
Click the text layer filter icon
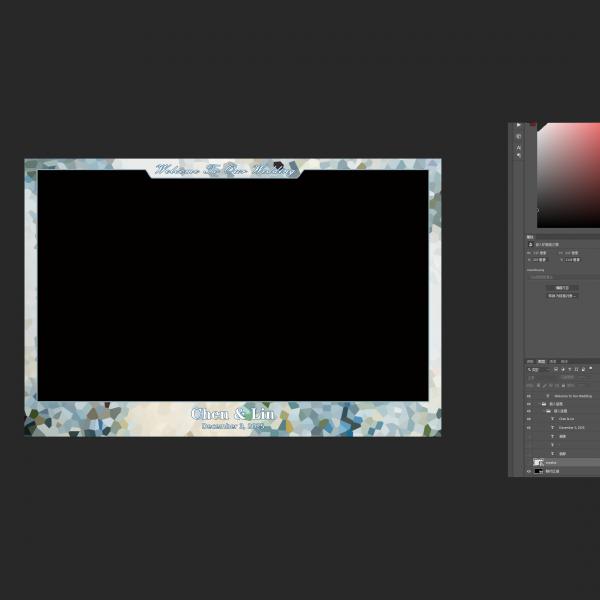tap(569, 370)
